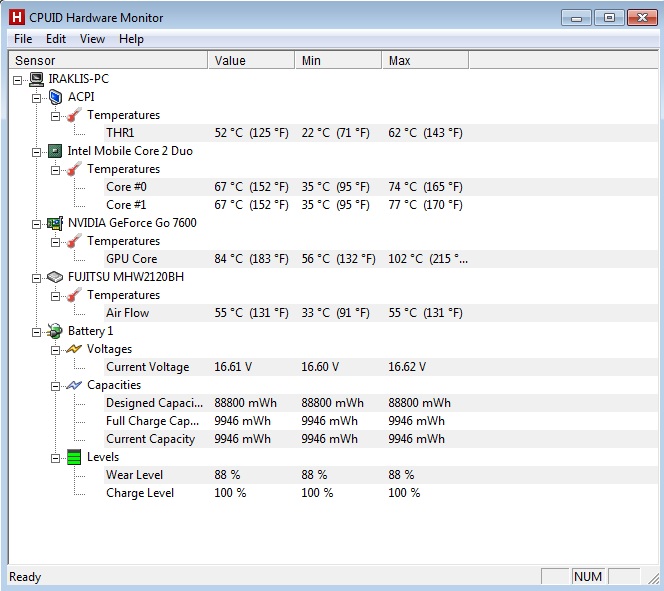Click the IRAKLIS-PC computer icon

pyautogui.click(x=37, y=79)
